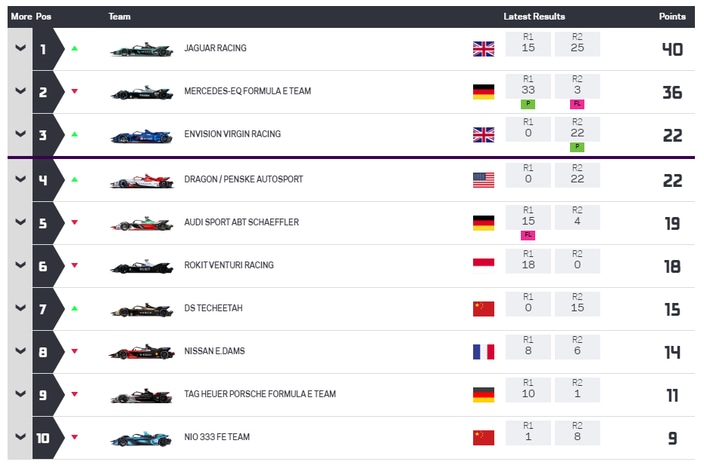Expand the Jaguar Racing row chevron

click(x=20, y=48)
